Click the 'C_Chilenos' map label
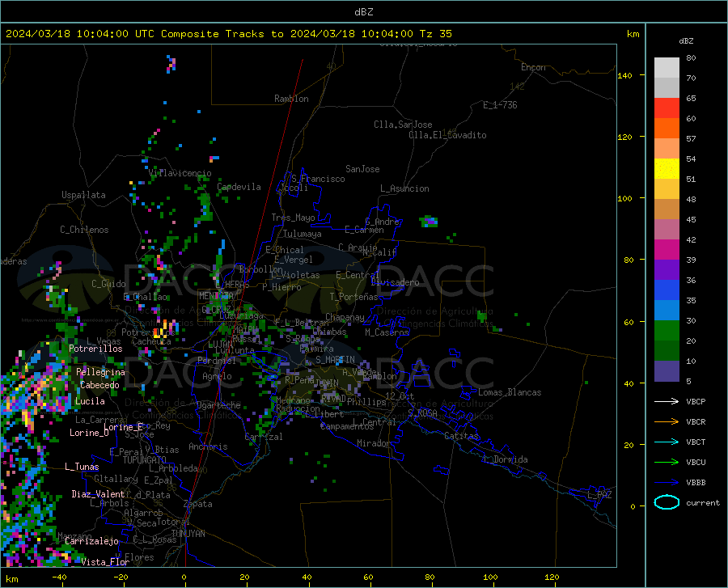 [84, 229]
